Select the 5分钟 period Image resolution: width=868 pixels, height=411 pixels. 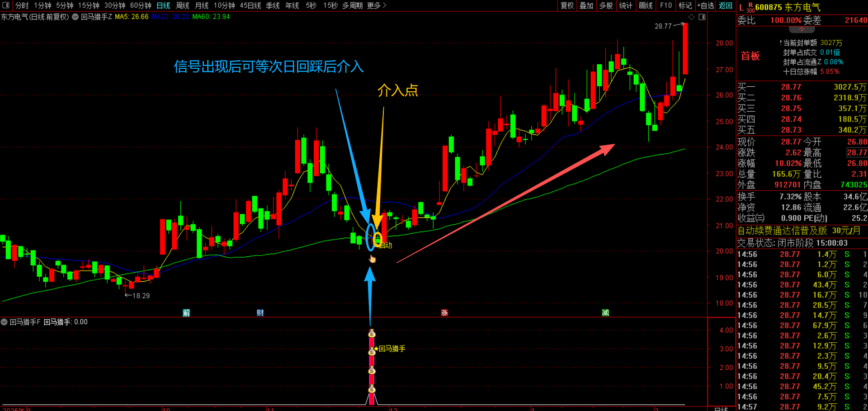click(65, 5)
